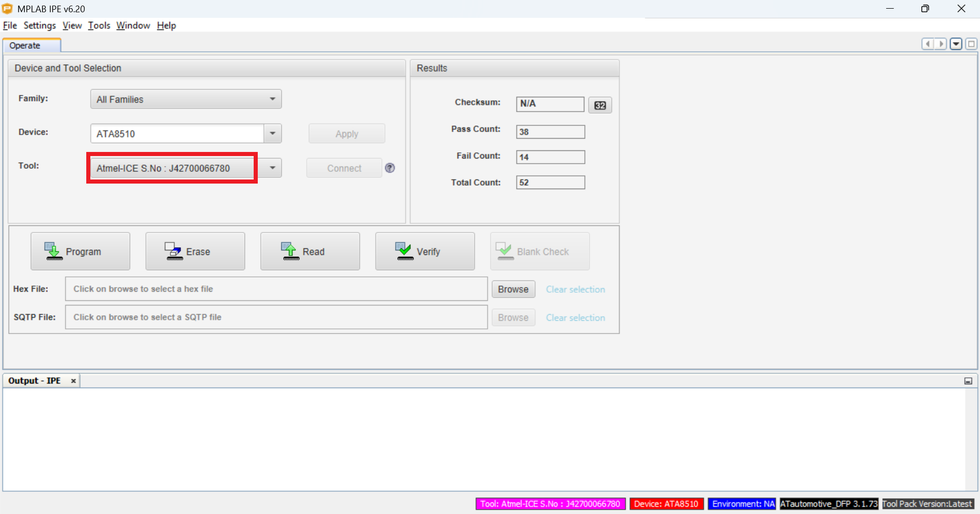Clear selection of the SQTP file

pos(575,318)
